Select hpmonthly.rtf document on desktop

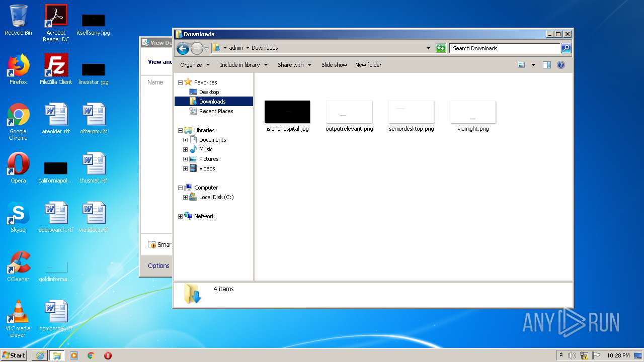coord(56,316)
